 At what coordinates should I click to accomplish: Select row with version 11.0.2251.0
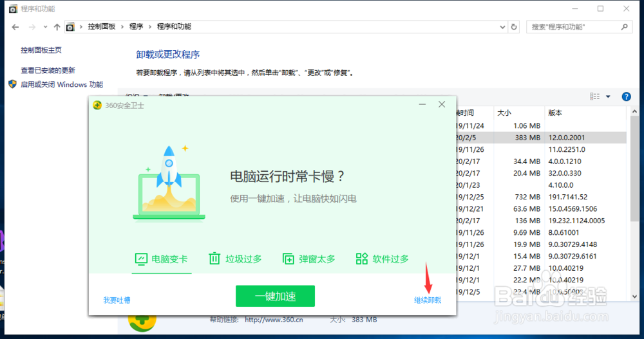(541, 149)
